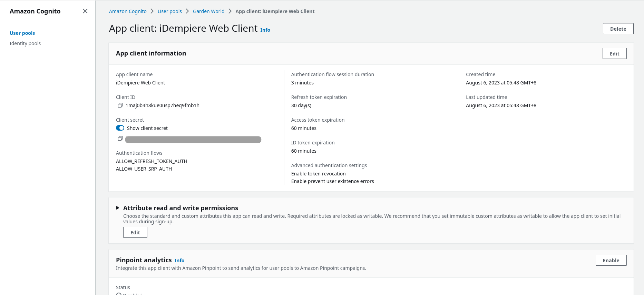The height and width of the screenshot is (295, 644).
Task: Go to Amazon Cognito breadcrumb
Action: (x=128, y=11)
